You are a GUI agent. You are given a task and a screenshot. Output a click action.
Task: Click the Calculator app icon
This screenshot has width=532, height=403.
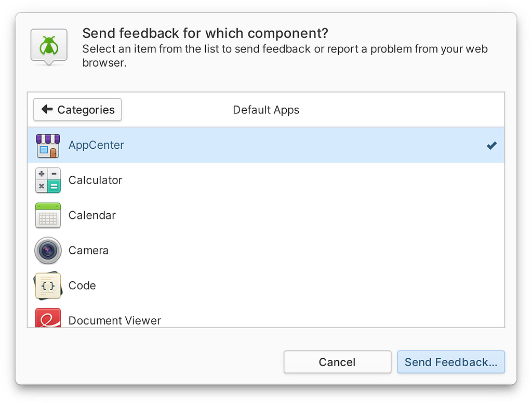coord(48,180)
